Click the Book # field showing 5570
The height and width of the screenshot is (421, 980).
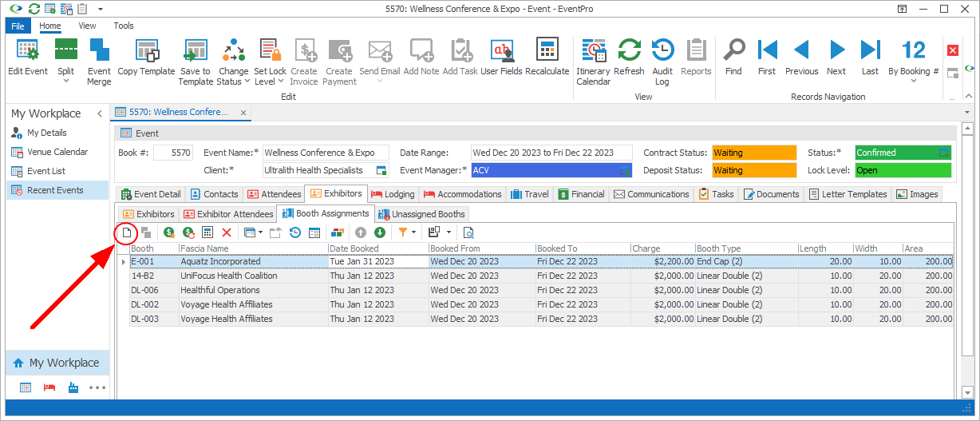click(173, 153)
